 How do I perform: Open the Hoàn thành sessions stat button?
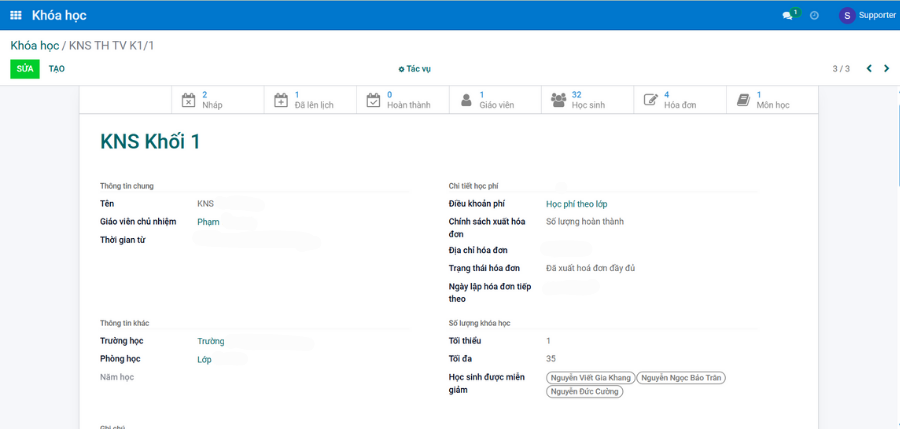pyautogui.click(x=400, y=100)
